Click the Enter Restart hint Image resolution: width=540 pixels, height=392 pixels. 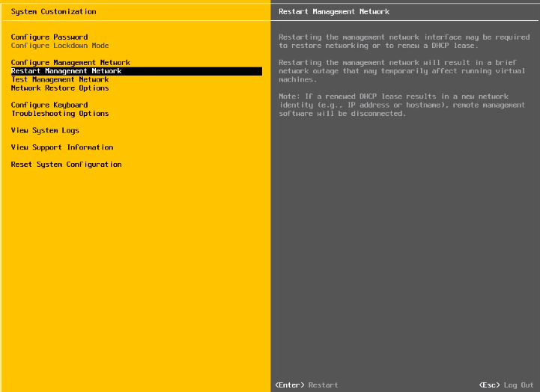click(x=306, y=385)
